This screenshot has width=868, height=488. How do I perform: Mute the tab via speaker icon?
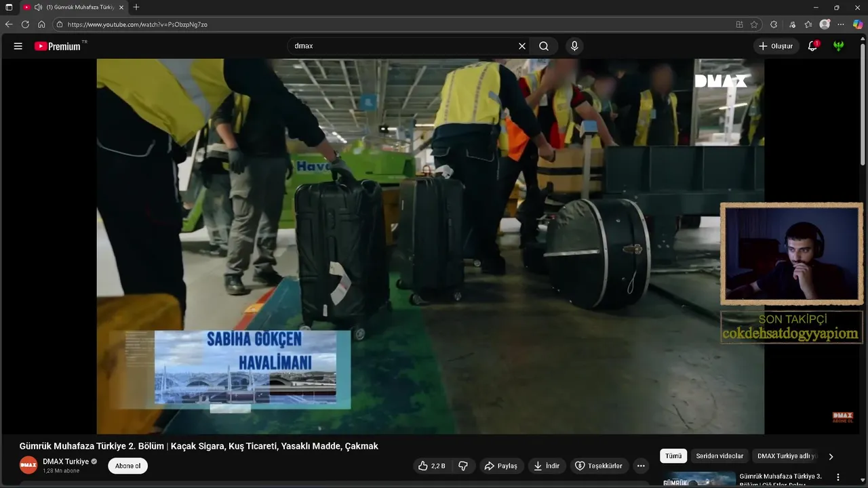(38, 7)
